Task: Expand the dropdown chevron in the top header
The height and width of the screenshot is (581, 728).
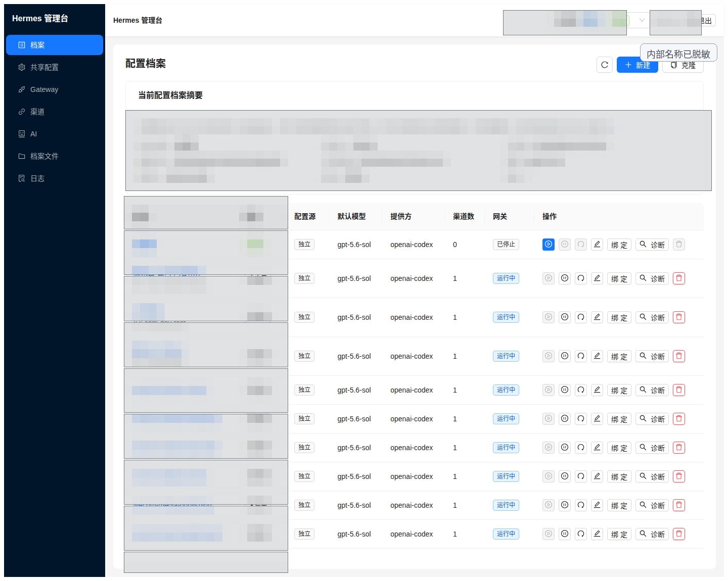Action: [x=642, y=20]
